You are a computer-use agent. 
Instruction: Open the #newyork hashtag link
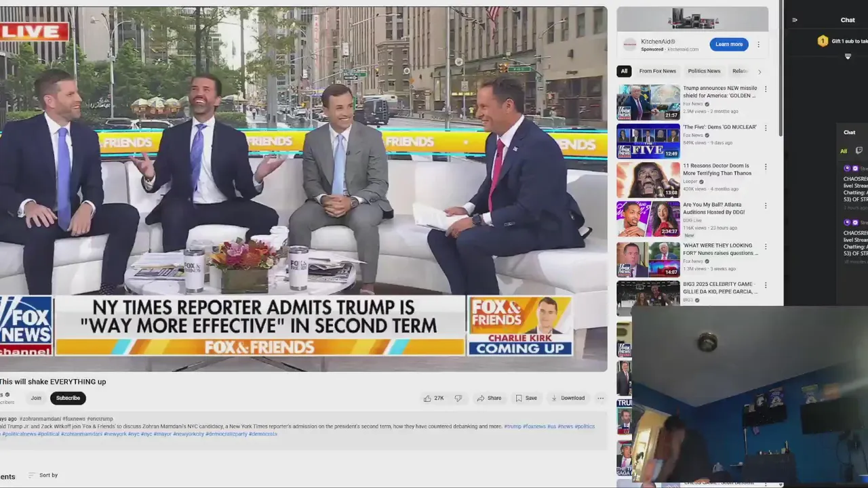coord(115,434)
